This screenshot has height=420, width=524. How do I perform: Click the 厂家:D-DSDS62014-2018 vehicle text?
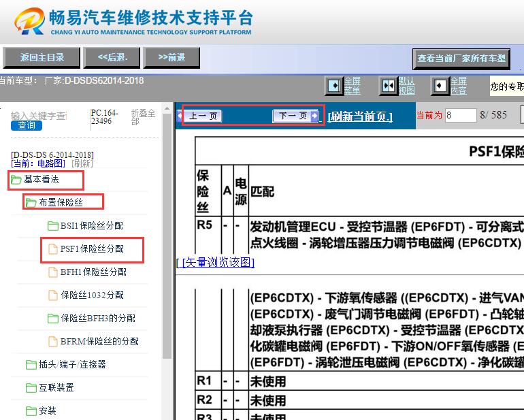[94, 81]
